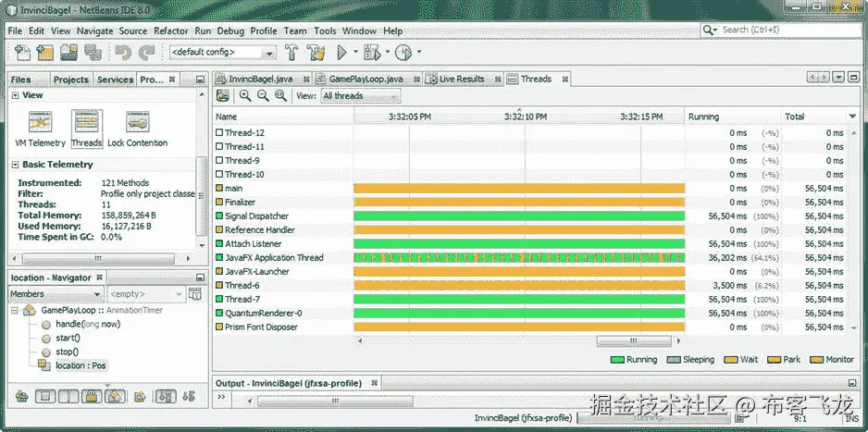Select the QuantumRenderer-0 thread row

click(530, 313)
